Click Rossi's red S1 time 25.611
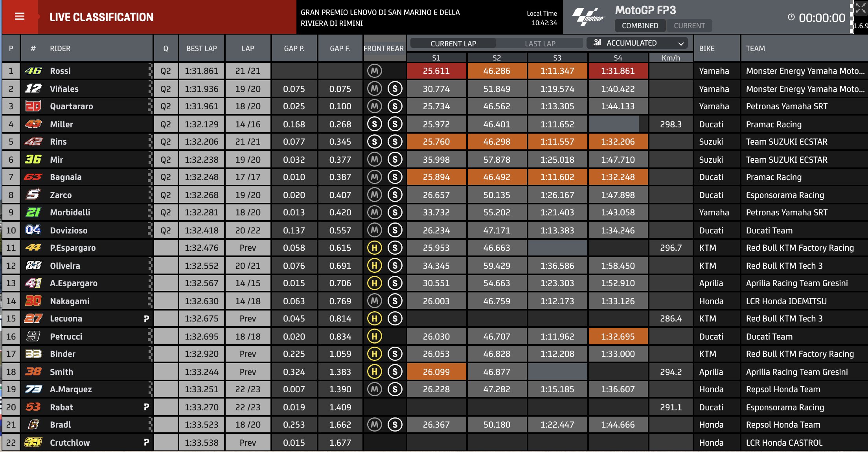 pos(436,71)
